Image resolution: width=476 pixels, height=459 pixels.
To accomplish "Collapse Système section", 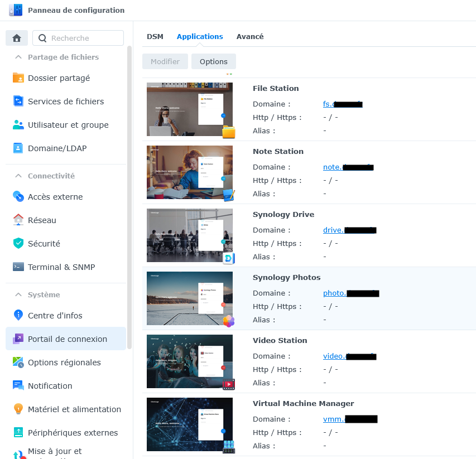I will [18, 294].
